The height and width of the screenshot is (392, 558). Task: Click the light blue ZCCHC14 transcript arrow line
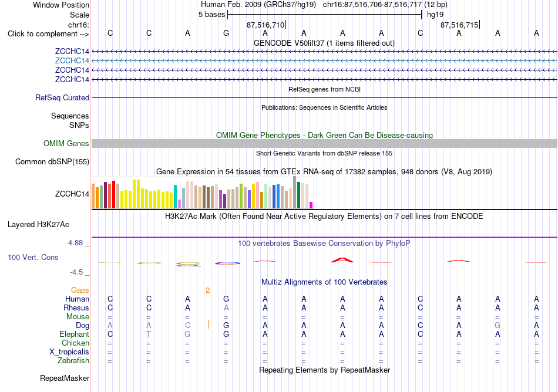click(x=324, y=61)
